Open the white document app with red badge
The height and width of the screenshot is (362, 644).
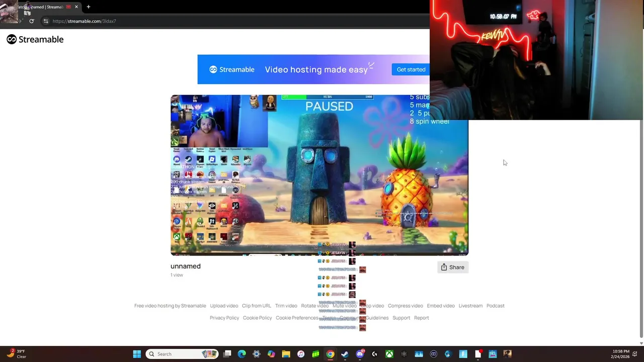point(478,354)
